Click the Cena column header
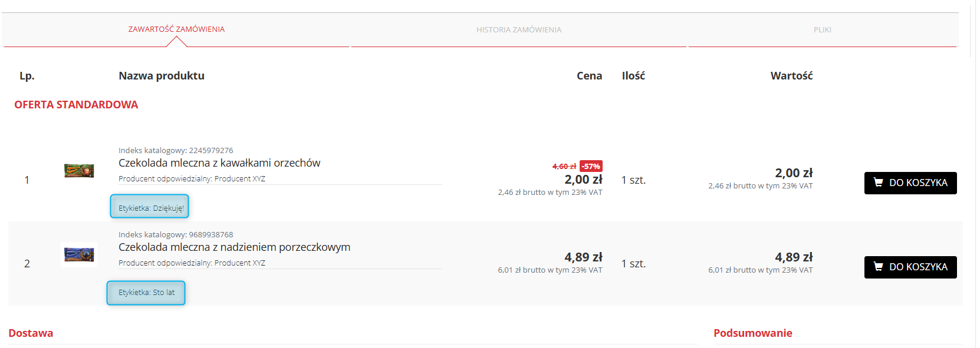980x348 pixels. pos(589,76)
